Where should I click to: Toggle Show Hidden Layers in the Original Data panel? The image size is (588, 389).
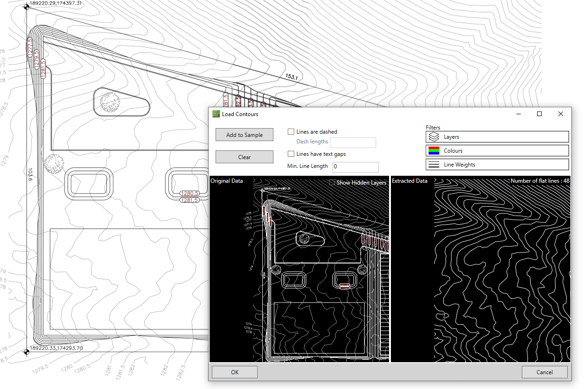point(331,182)
